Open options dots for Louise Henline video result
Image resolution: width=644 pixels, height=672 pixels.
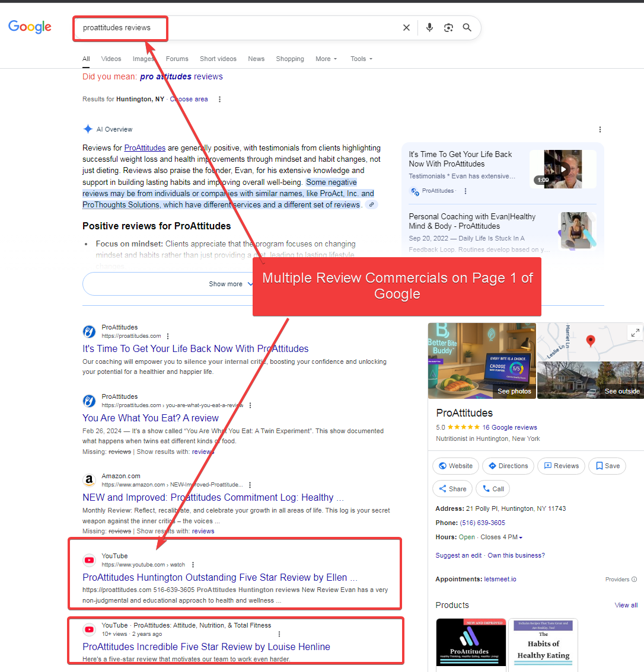(279, 634)
